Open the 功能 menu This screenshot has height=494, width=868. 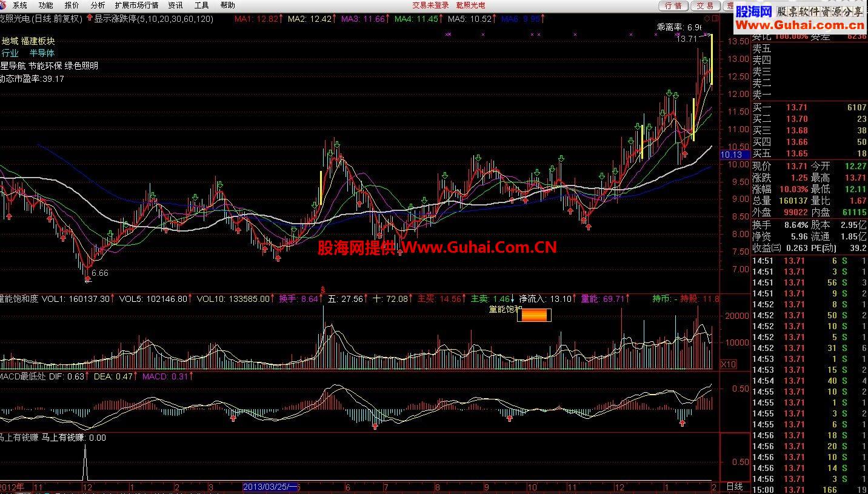point(45,5)
